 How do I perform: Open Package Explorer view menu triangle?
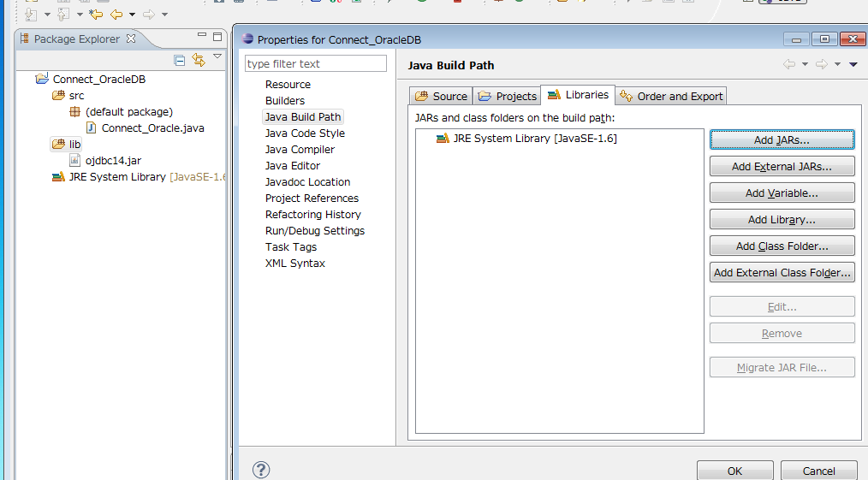point(217,56)
